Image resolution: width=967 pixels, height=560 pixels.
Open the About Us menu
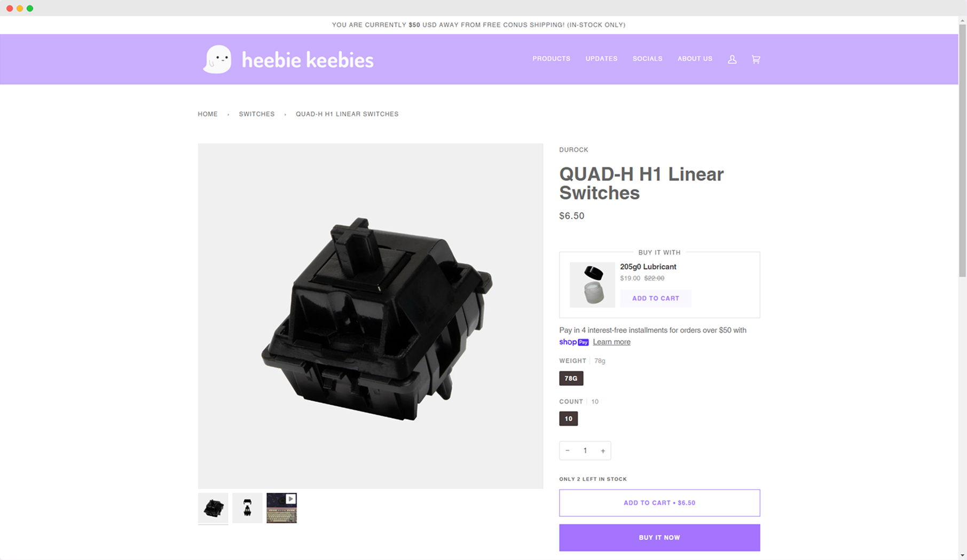click(x=695, y=59)
